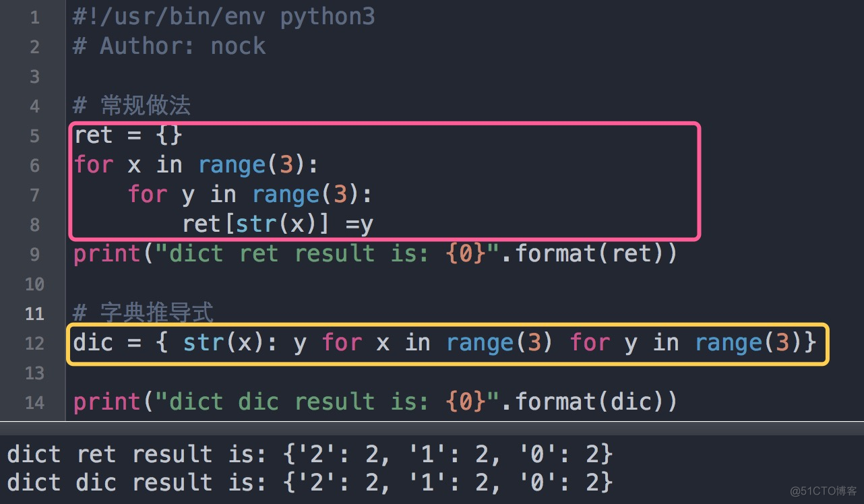Click 'for y in range(3):' inner loop line
The width and height of the screenshot is (864, 504).
click(250, 195)
